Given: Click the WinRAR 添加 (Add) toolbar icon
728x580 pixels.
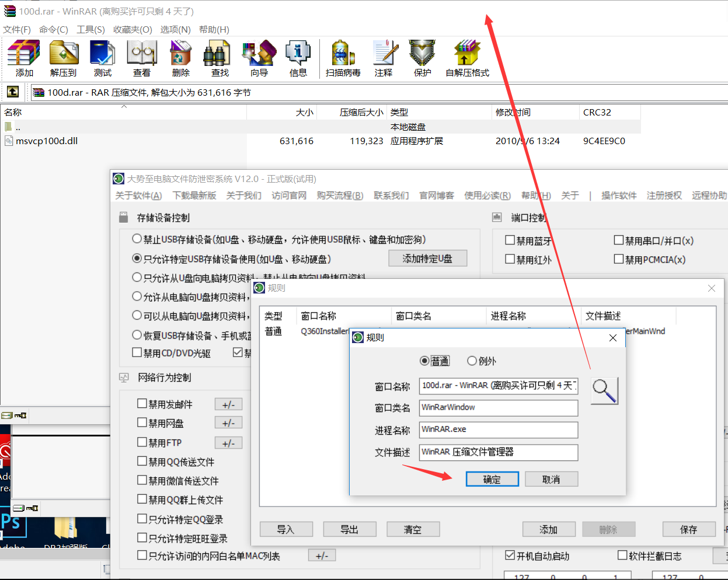Looking at the screenshot, I should pyautogui.click(x=24, y=58).
